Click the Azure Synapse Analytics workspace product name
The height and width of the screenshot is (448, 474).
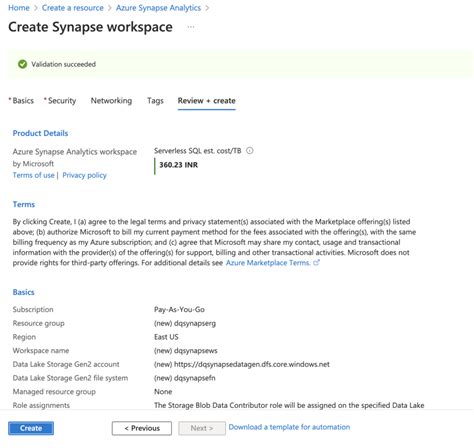point(75,152)
